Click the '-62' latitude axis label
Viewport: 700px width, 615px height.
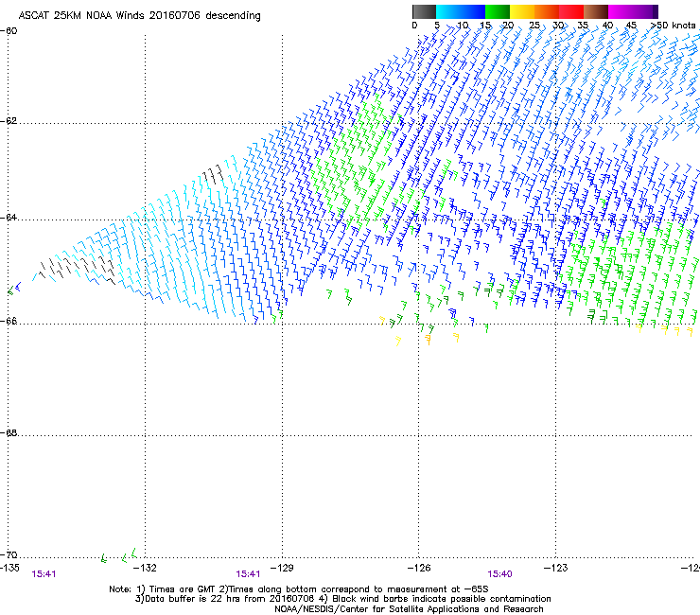9,121
